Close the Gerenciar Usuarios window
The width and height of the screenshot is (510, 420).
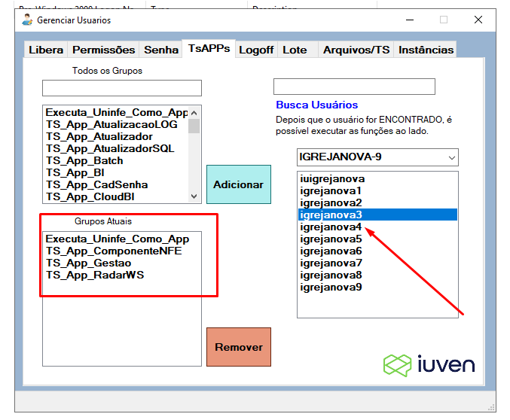click(478, 20)
